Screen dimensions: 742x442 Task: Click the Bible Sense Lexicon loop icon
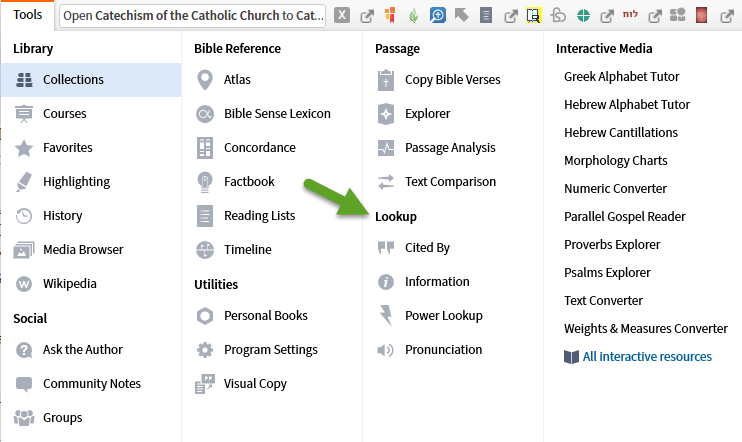pyautogui.click(x=205, y=114)
